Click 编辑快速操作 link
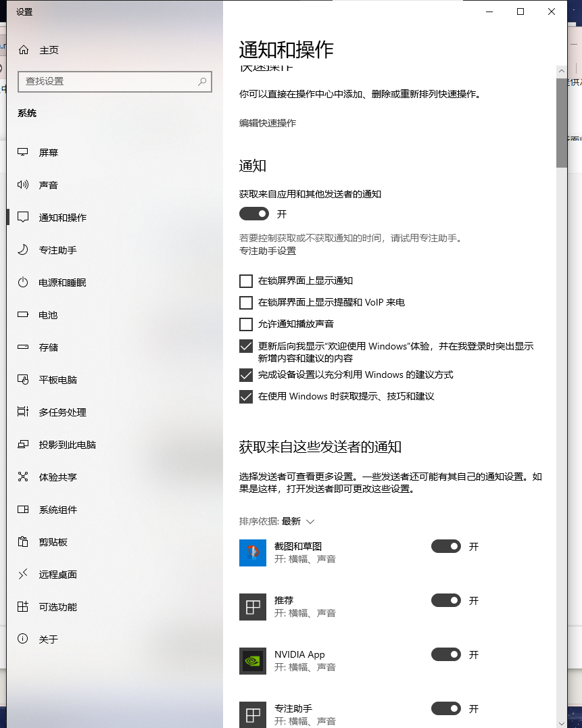This screenshot has height=728, width=582. [267, 123]
